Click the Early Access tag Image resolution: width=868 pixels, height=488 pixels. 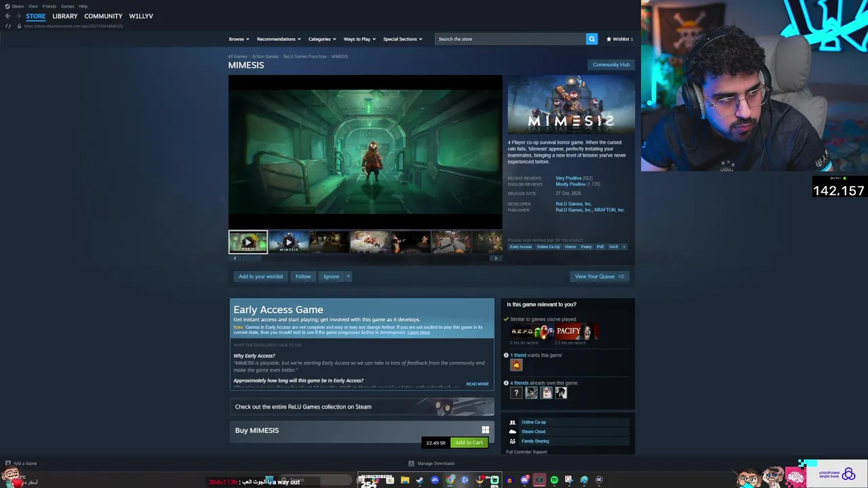[521, 247]
